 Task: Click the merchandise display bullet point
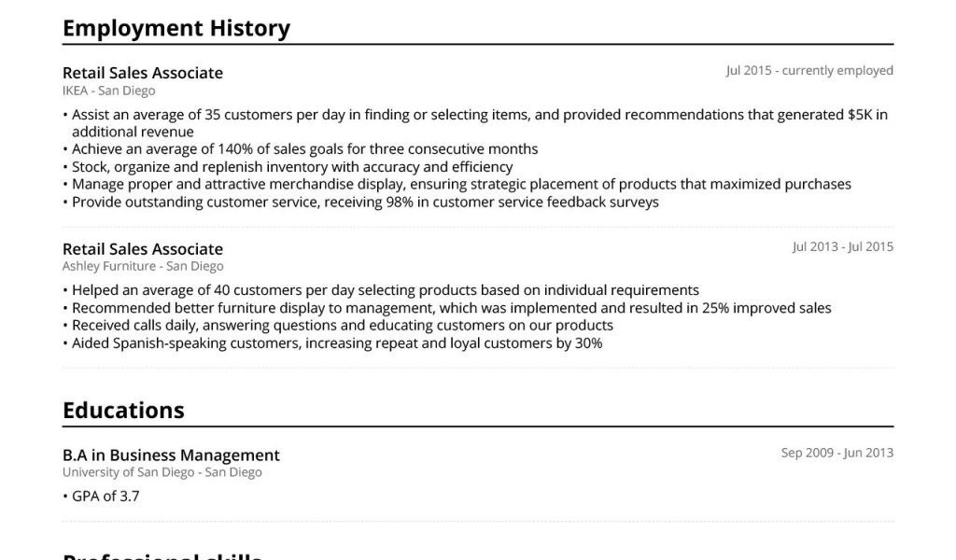pyautogui.click(x=461, y=185)
